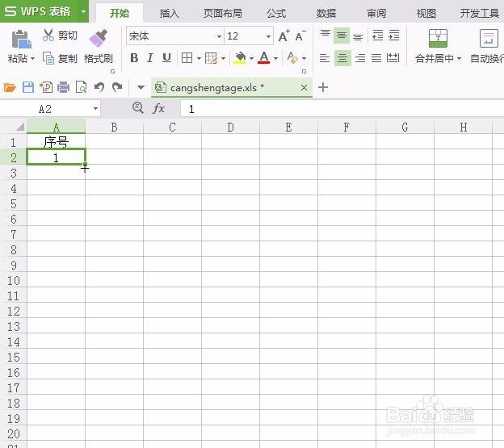Screen dimensions: 504x448
Task: Open the 视图 tab
Action: click(x=426, y=13)
